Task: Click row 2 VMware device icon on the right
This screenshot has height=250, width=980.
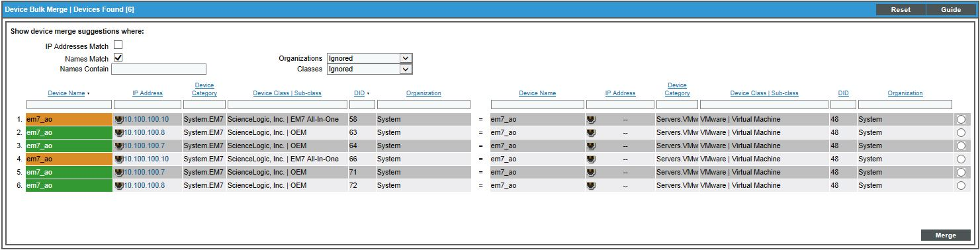Action: [591, 133]
